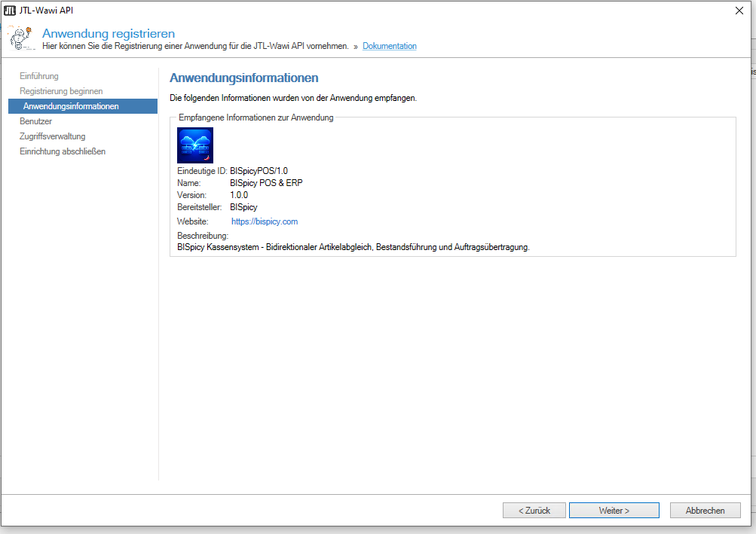The height and width of the screenshot is (534, 756).
Task: Open the Dokumentation link
Action: [389, 46]
